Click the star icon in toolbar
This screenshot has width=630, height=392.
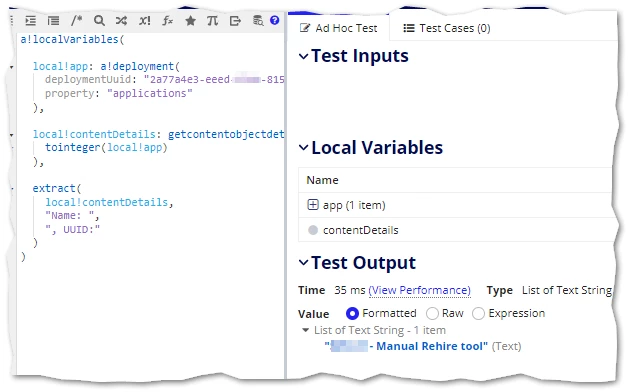(x=190, y=20)
